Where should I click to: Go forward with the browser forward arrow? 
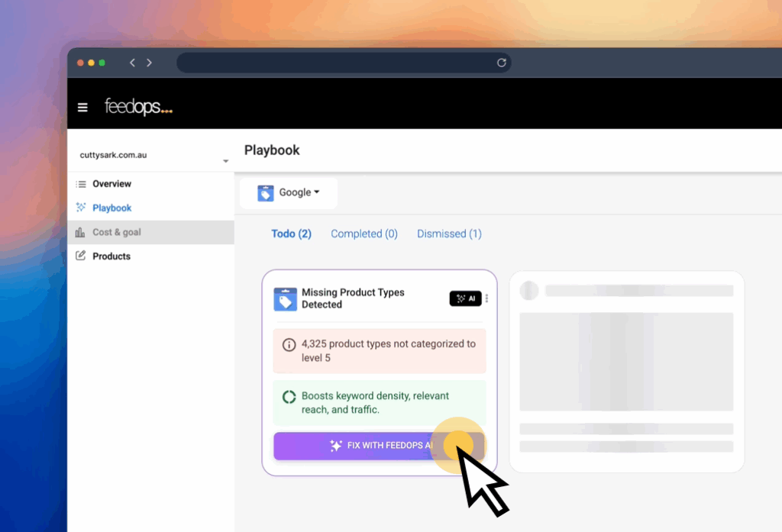tap(149, 63)
